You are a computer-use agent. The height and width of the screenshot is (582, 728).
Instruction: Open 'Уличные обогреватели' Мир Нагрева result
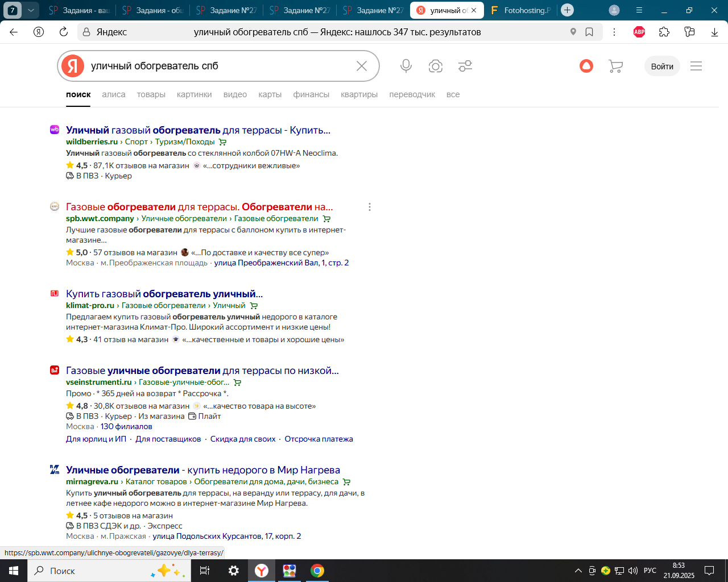(x=203, y=470)
